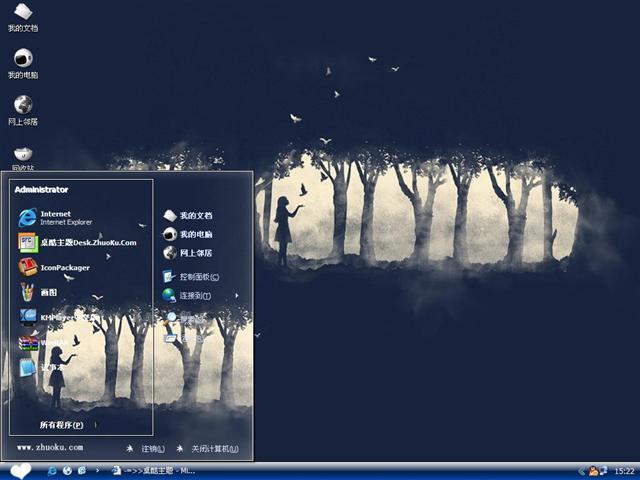Open 桌酷主题Desk.ZhuoKu.Com in the Start menu

[x=78, y=242]
